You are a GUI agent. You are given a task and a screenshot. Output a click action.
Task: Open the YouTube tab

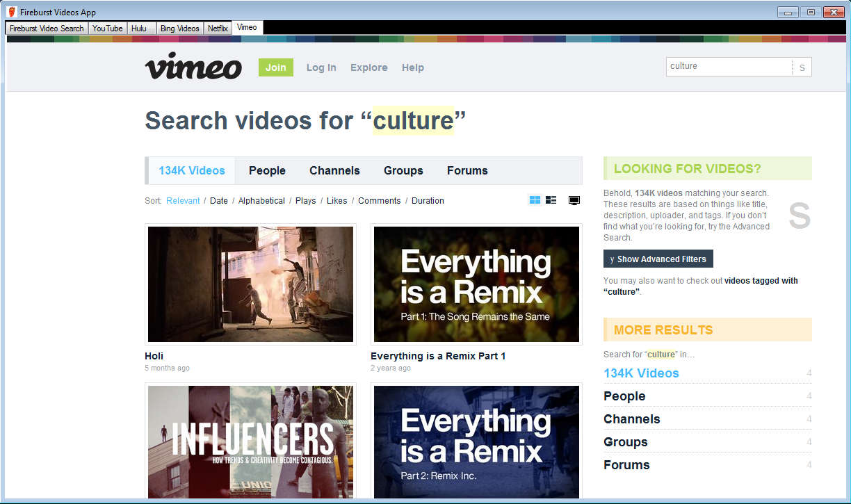tap(108, 29)
